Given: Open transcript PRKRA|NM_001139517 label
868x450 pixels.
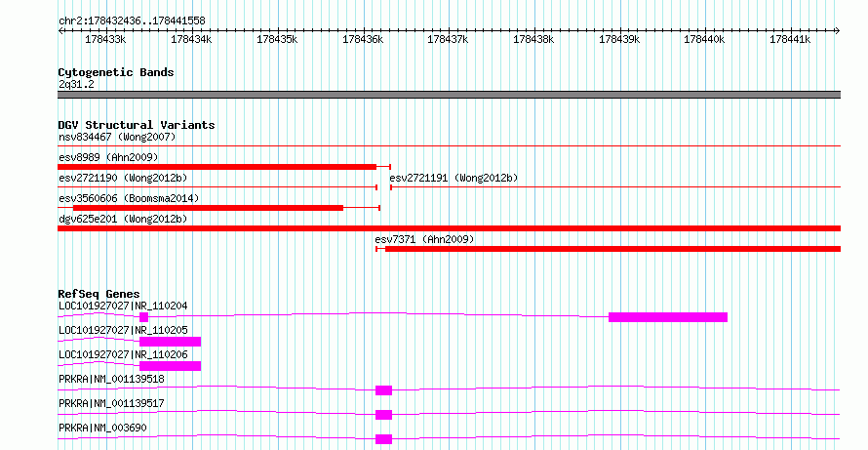Looking at the screenshot, I should click(111, 403).
